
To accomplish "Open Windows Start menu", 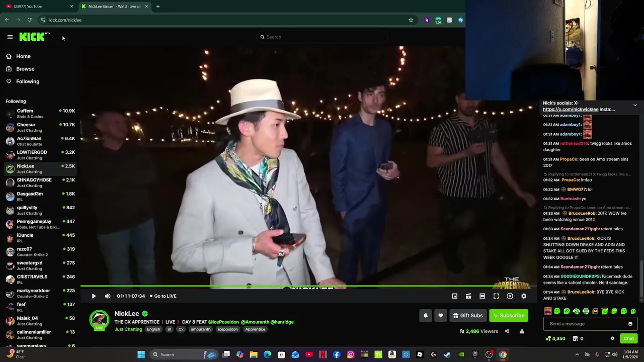I will point(141,354).
